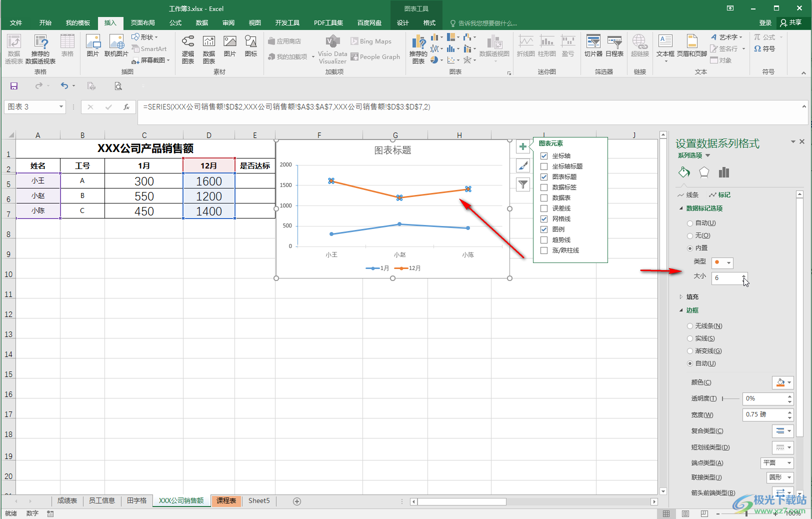812x519 pixels.
Task: Enable 数据表 chart element
Action: point(544,198)
